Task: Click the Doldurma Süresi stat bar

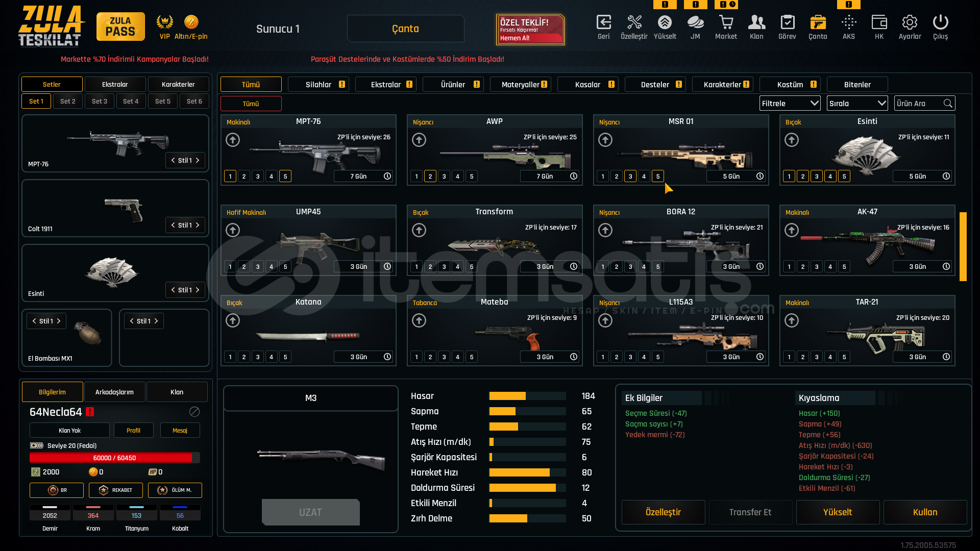Action: (x=527, y=488)
